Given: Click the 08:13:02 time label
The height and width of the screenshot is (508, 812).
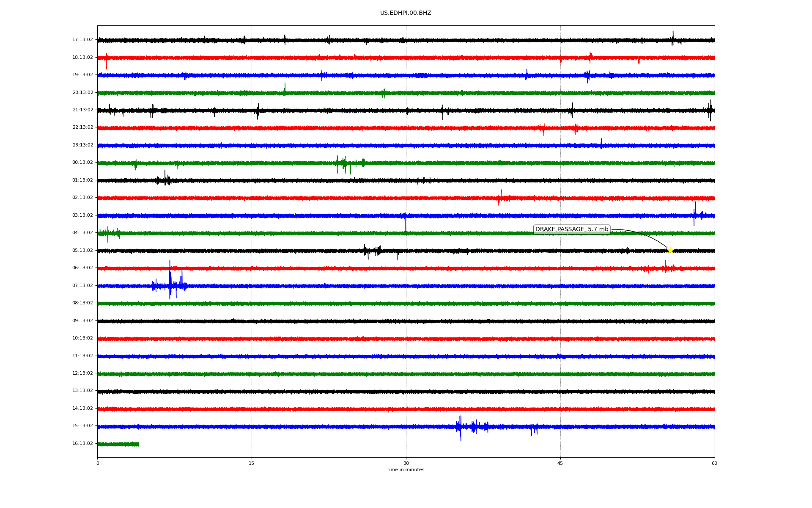Looking at the screenshot, I should [x=82, y=303].
